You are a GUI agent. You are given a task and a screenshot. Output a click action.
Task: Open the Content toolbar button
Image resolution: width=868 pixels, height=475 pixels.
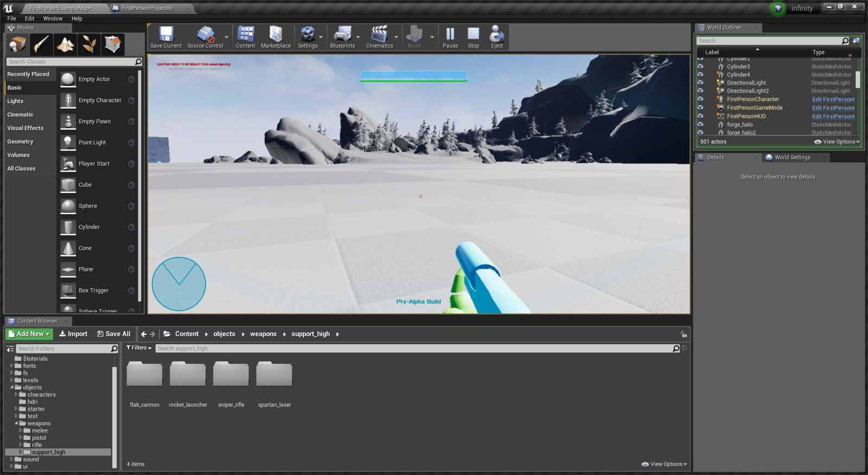245,34
